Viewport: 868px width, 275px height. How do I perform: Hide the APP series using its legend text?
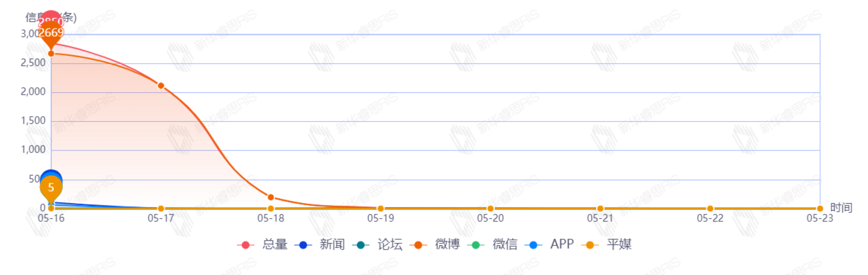point(562,244)
